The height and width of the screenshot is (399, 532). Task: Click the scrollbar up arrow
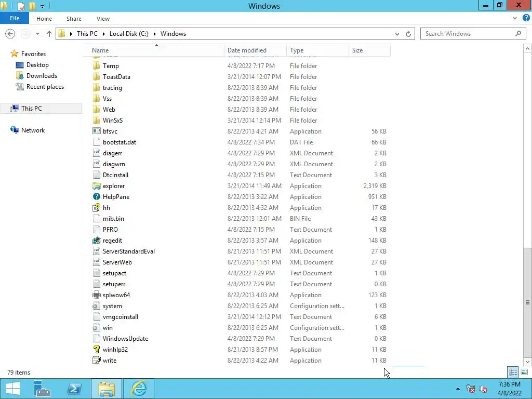pos(527,49)
